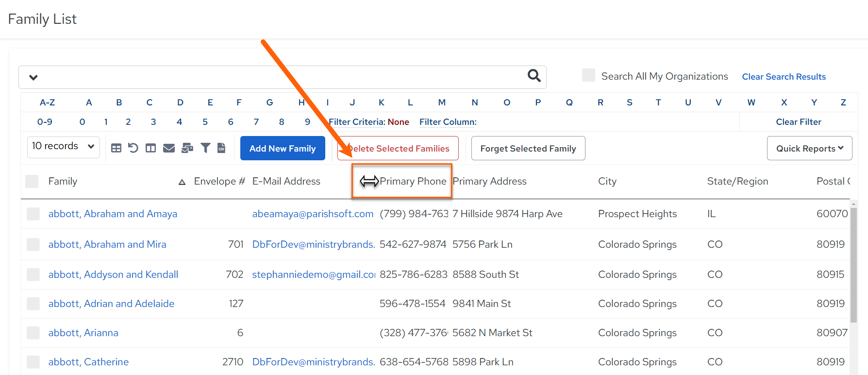The width and height of the screenshot is (868, 375).
Task: Filter families by letter W
Action: click(751, 102)
